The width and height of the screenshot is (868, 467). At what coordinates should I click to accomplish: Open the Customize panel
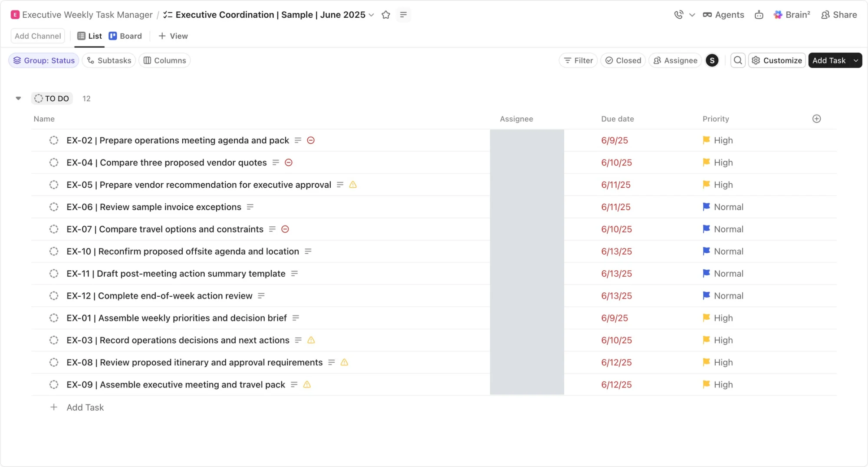click(777, 60)
